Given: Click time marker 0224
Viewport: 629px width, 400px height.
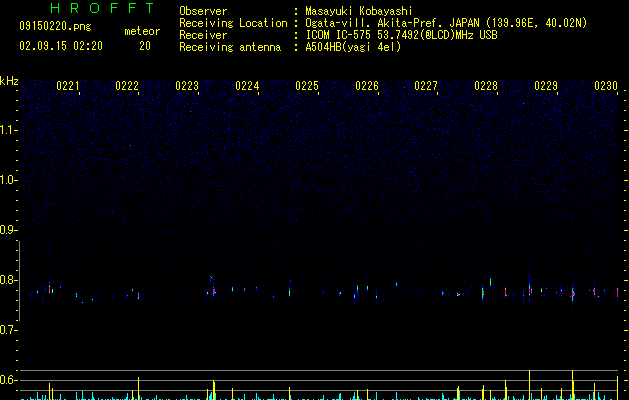Looking at the screenshot, I should pos(247,86).
